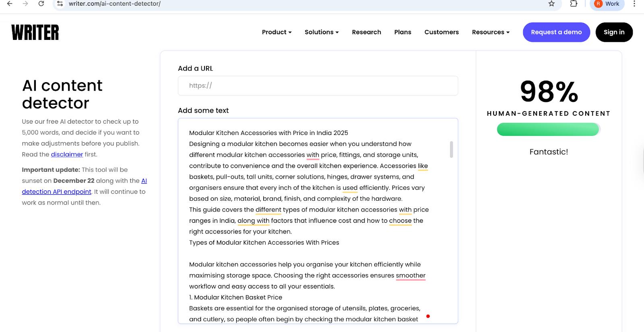Click the underlined word "used" in the text
This screenshot has width=644, height=332.
point(350,188)
